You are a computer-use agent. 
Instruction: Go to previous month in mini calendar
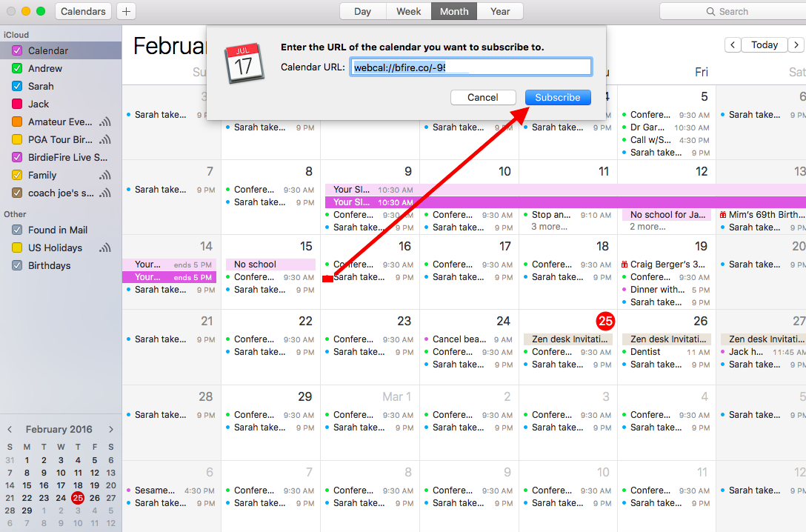coord(10,429)
